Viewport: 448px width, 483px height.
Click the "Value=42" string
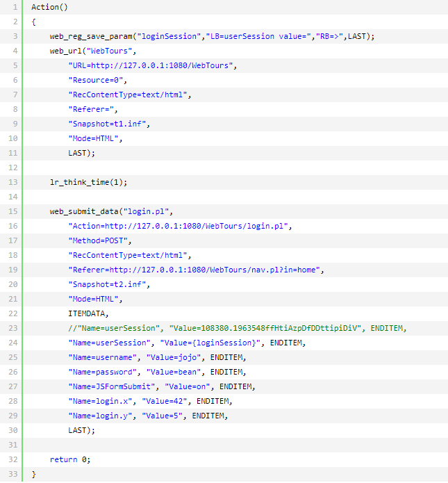165,402
